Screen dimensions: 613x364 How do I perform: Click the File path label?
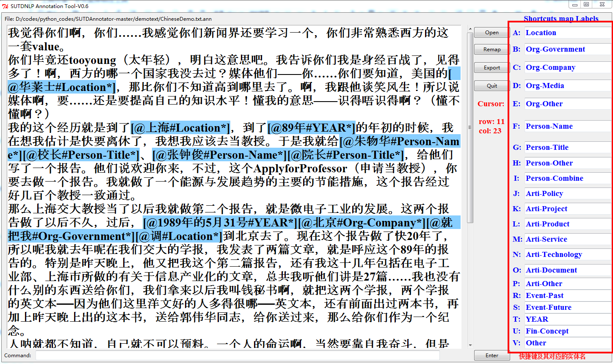[x=108, y=19]
